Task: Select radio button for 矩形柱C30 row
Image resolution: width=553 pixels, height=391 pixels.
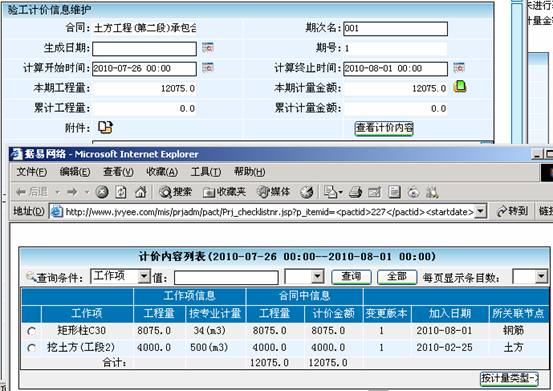Action: 31,331
